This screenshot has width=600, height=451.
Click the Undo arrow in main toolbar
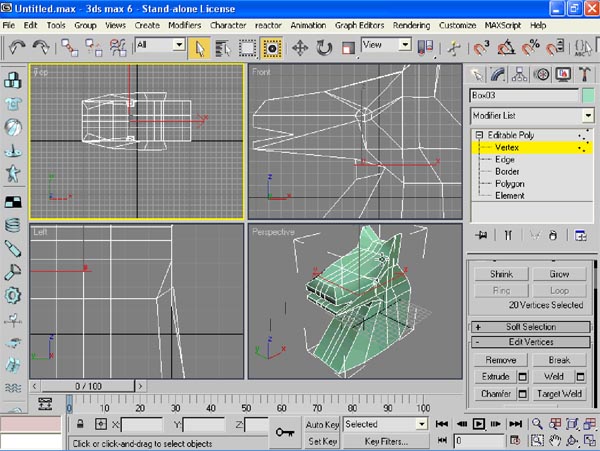click(16, 46)
